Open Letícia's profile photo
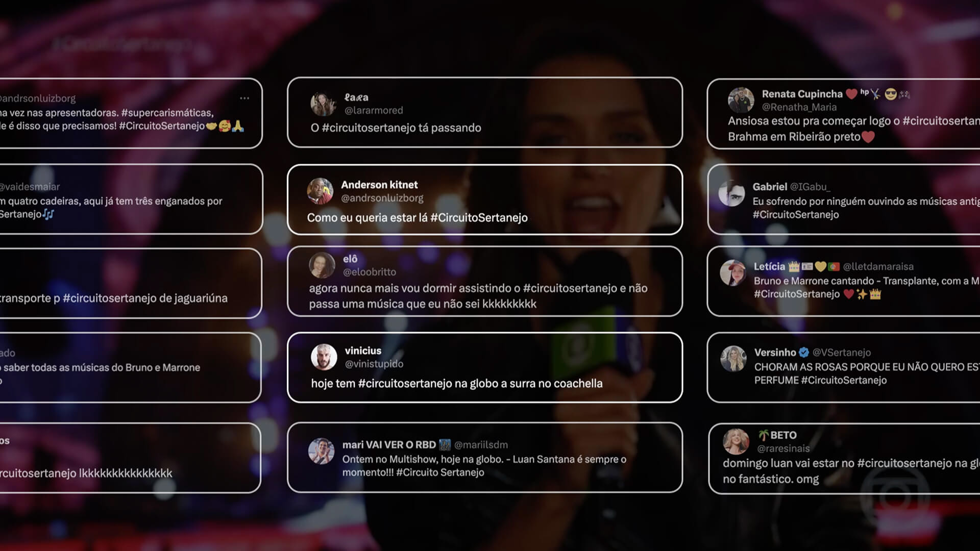The image size is (980, 551). coord(733,272)
